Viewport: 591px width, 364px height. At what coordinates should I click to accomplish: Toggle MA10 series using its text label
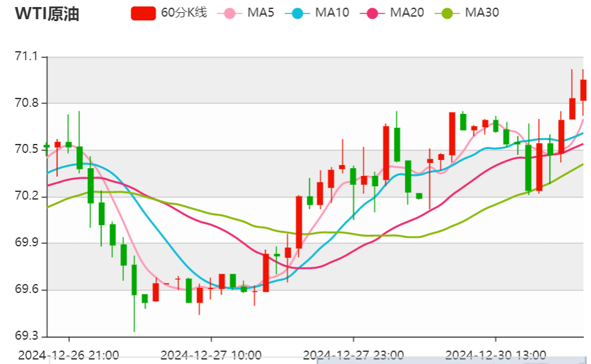(x=332, y=13)
